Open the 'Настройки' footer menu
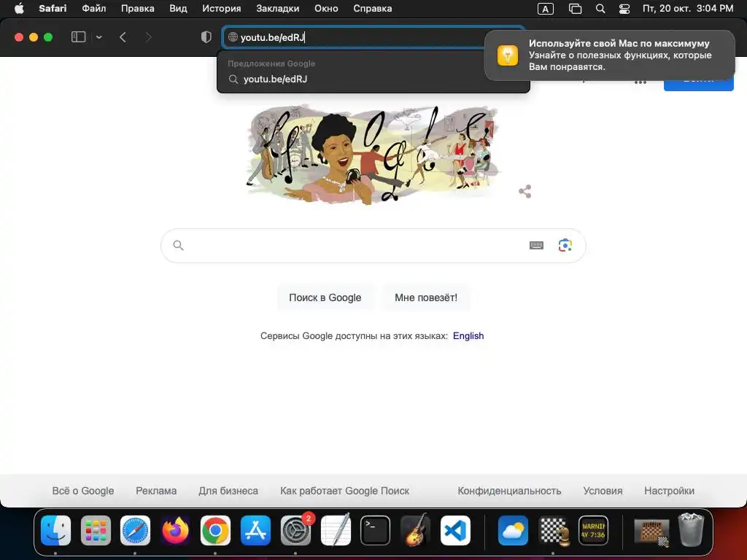The height and width of the screenshot is (560, 747). 669,491
